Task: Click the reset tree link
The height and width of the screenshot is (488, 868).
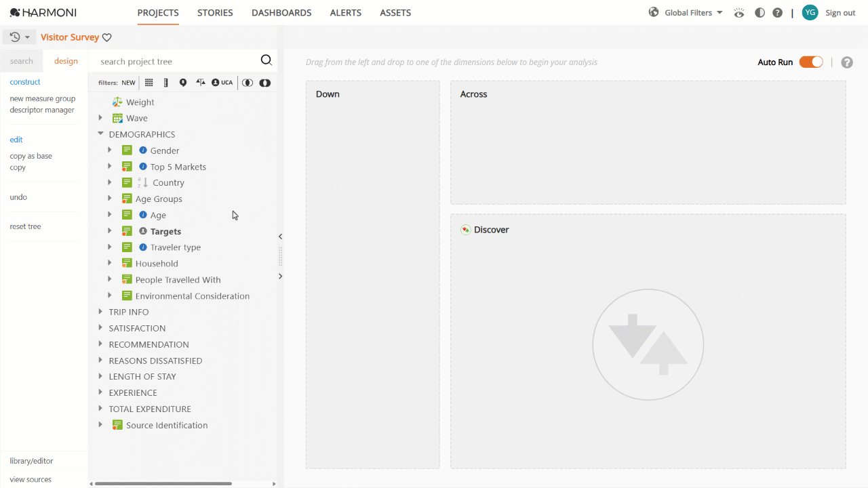Action: coord(25,226)
